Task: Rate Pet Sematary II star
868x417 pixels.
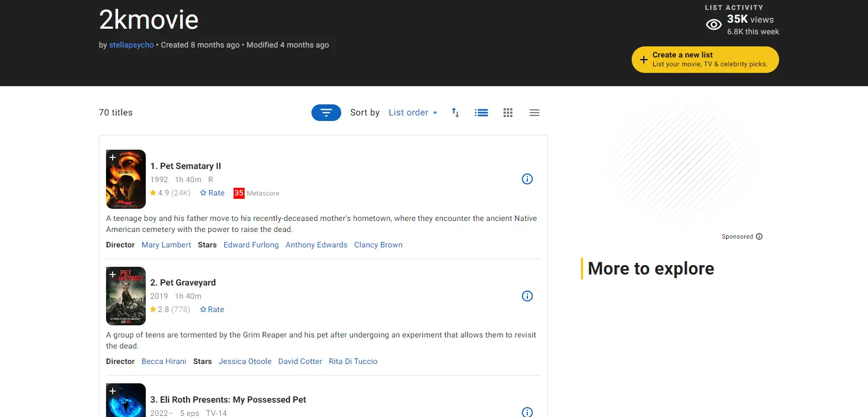Action: click(x=212, y=193)
